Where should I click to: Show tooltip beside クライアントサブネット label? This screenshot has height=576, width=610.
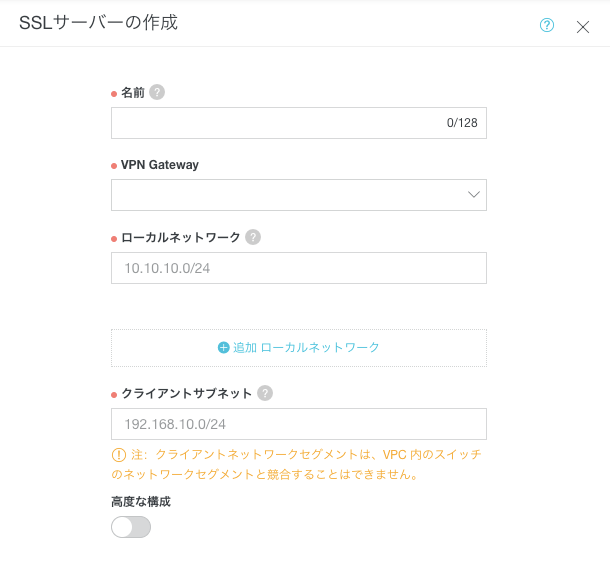[x=265, y=393]
